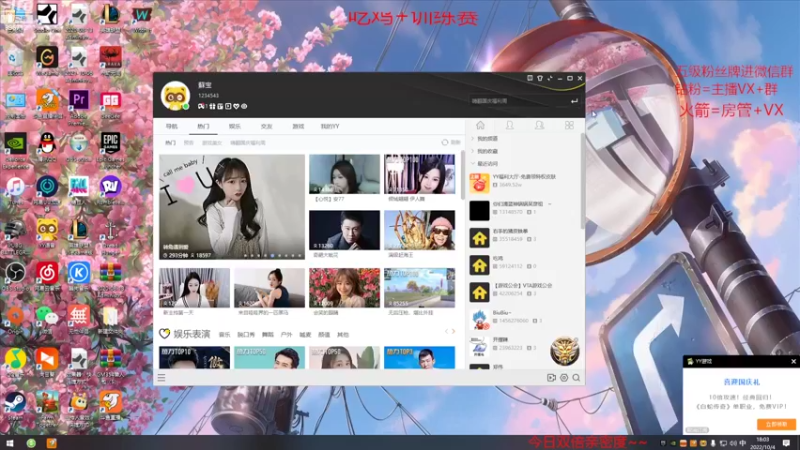This screenshot has width=800, height=450.
Task: Click scrollbar of YY right sidebar list
Action: [x=582, y=181]
